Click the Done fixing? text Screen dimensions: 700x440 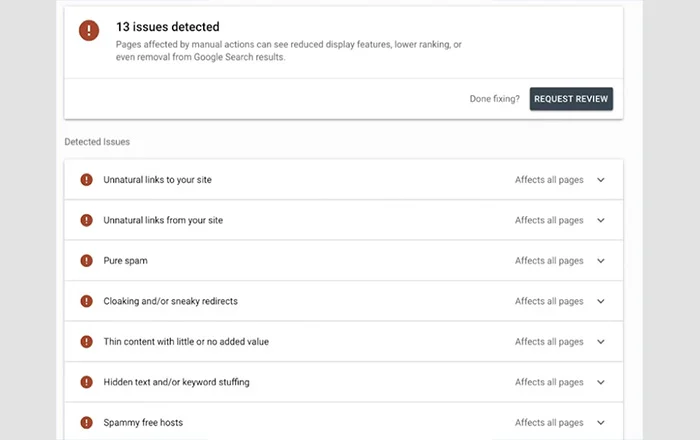(495, 99)
